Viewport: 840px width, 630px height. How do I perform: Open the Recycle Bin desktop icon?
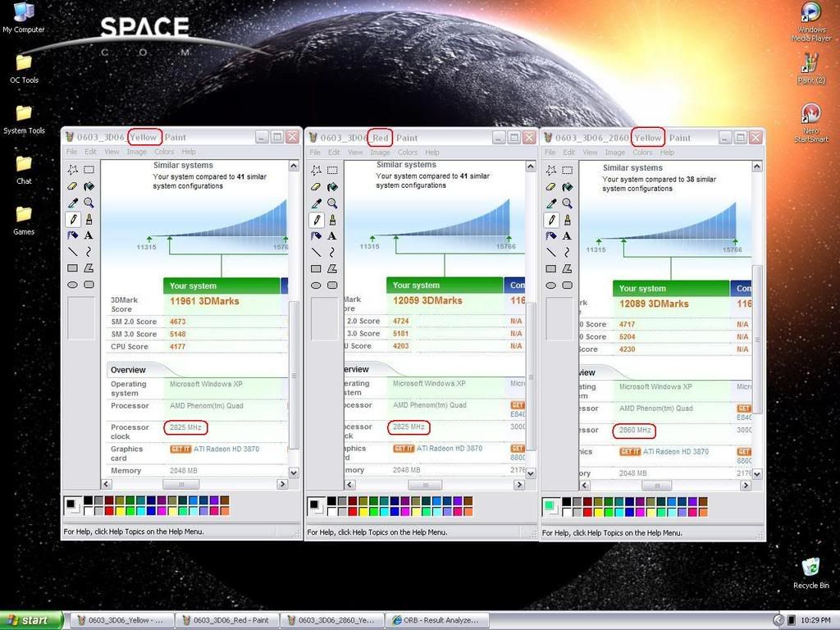coord(811,573)
